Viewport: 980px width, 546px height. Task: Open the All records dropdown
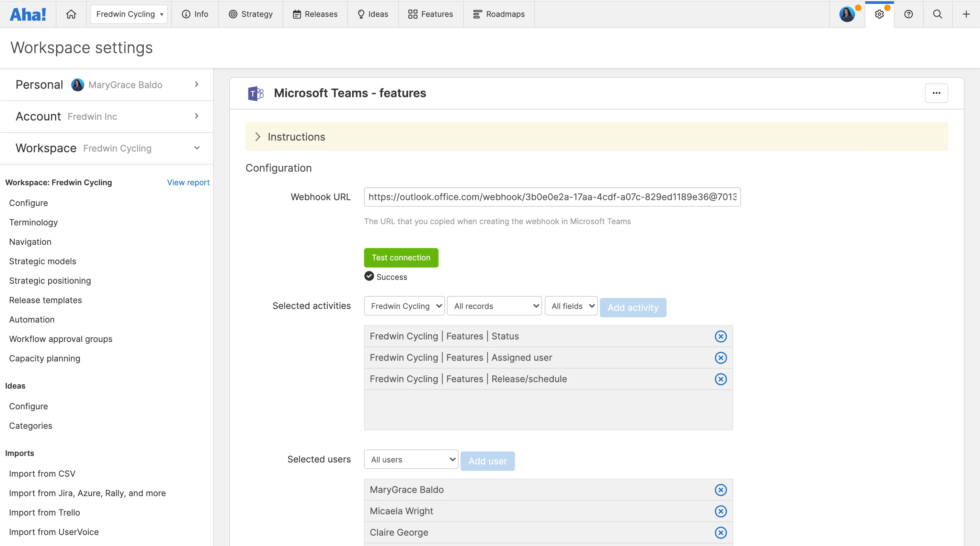pyautogui.click(x=494, y=306)
